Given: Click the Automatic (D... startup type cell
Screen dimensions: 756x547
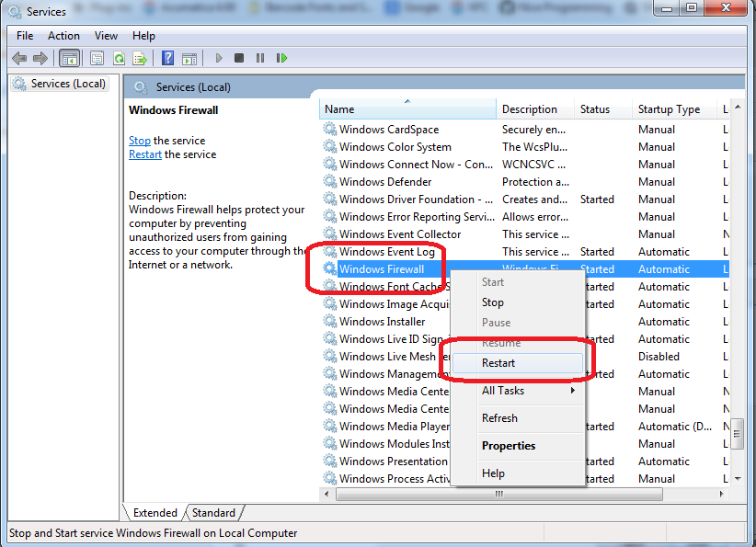Looking at the screenshot, I should click(x=675, y=426).
